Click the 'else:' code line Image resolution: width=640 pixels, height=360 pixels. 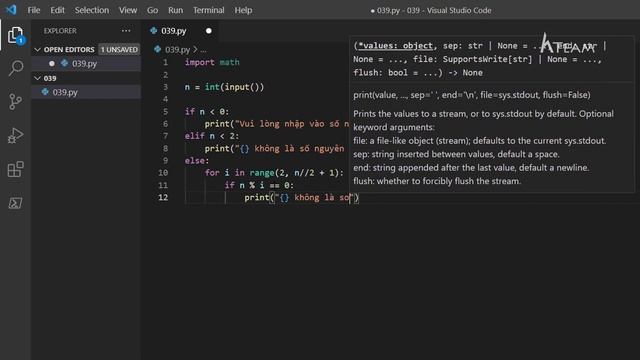pos(197,160)
